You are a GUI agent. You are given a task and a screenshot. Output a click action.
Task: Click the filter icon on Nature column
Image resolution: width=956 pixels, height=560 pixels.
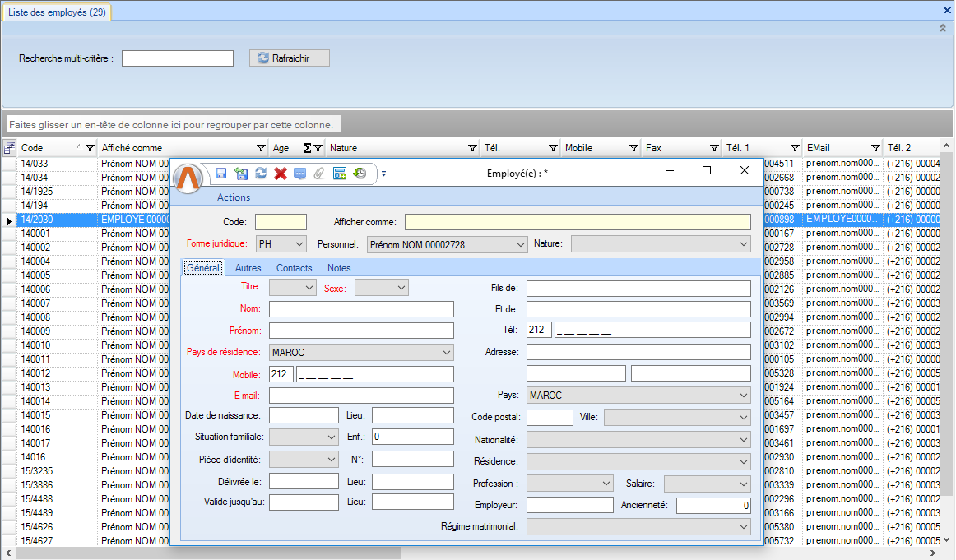[x=472, y=148]
